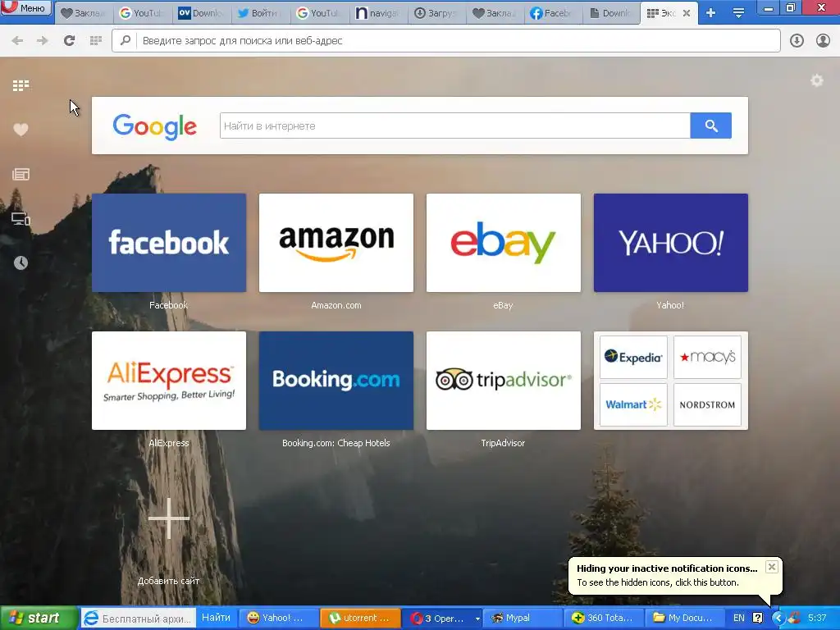Open Bookmarks via the sidebar heart icon
The width and height of the screenshot is (840, 630).
coord(21,130)
